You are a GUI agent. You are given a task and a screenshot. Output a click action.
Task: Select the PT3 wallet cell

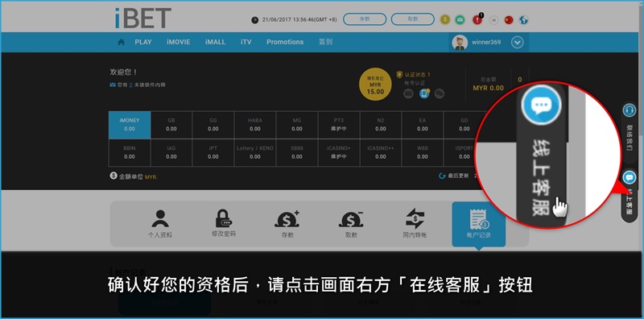pyautogui.click(x=339, y=125)
